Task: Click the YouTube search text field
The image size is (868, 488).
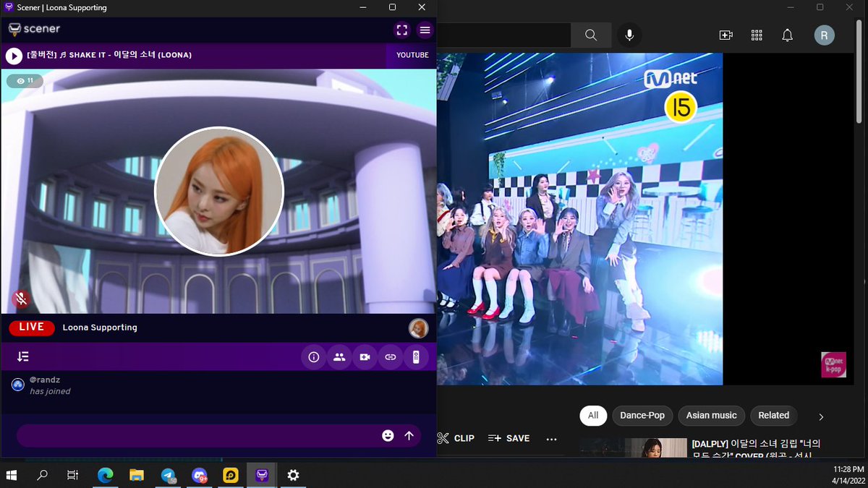Action: pos(503,35)
